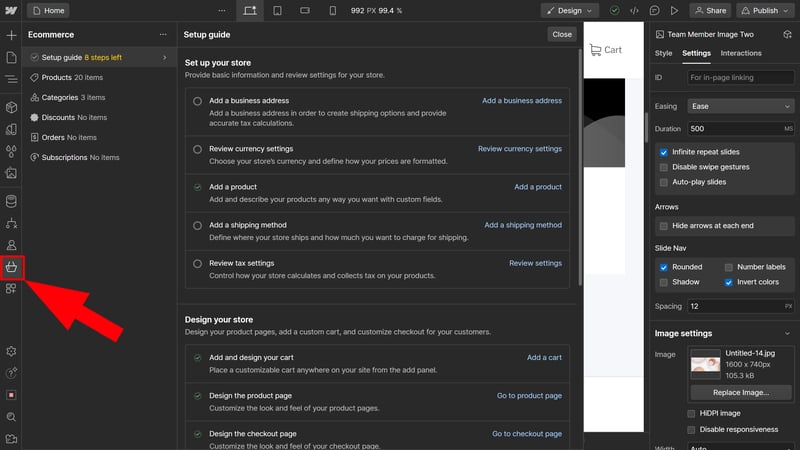The image size is (800, 450).
Task: Uncheck Infinite repeat slides
Action: tap(664, 153)
